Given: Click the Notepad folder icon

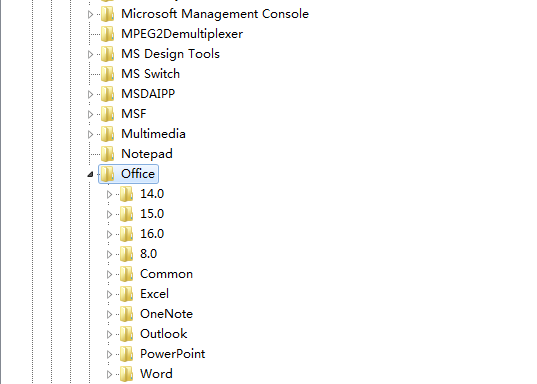Looking at the screenshot, I should [x=108, y=154].
